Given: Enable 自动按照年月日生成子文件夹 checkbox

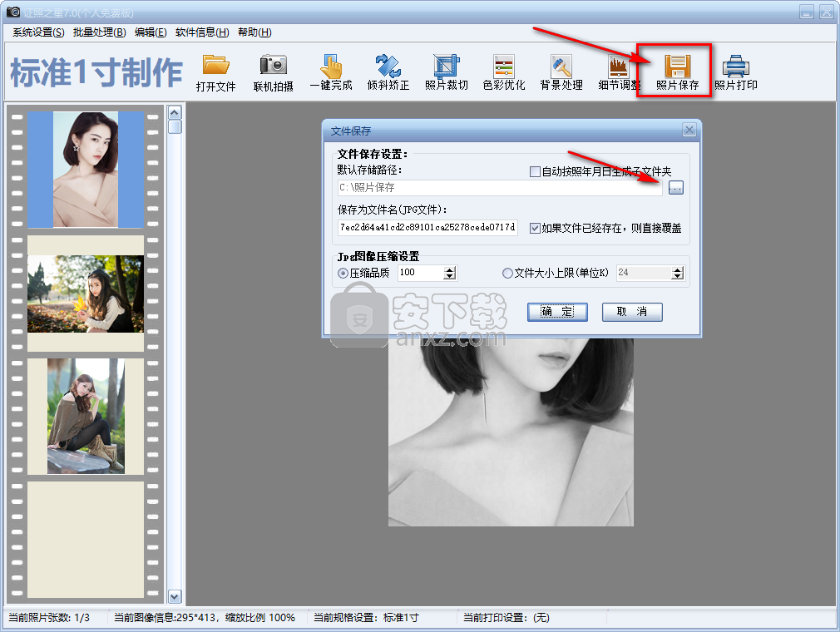Looking at the screenshot, I should [535, 171].
